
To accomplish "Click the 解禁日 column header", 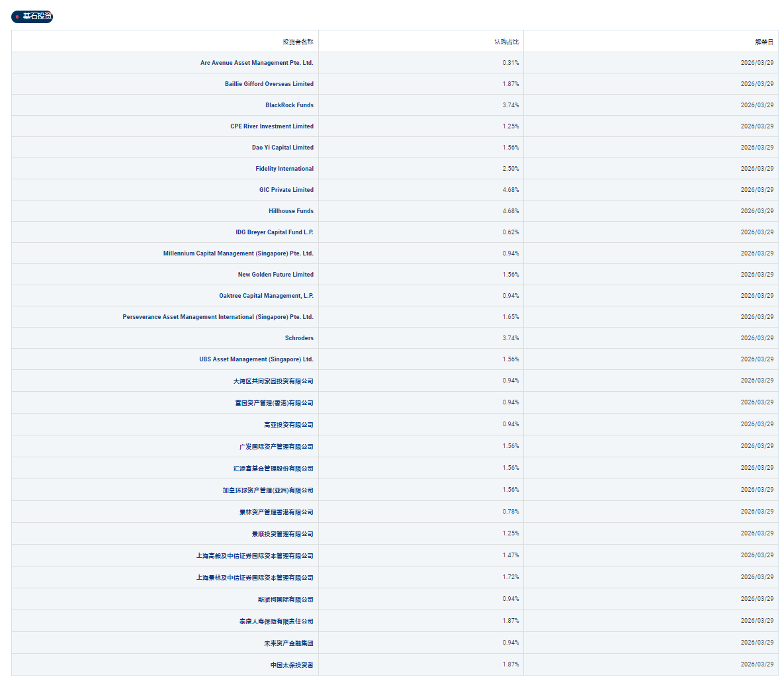I will click(x=764, y=42).
